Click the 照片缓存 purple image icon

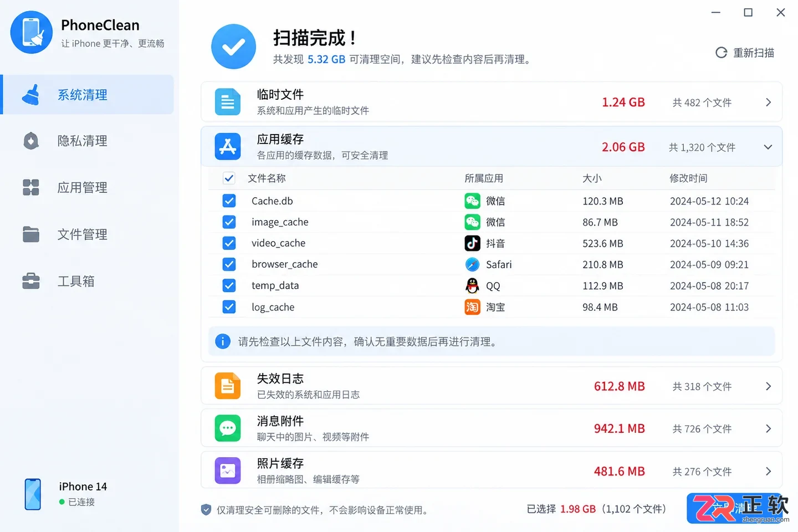click(x=228, y=471)
